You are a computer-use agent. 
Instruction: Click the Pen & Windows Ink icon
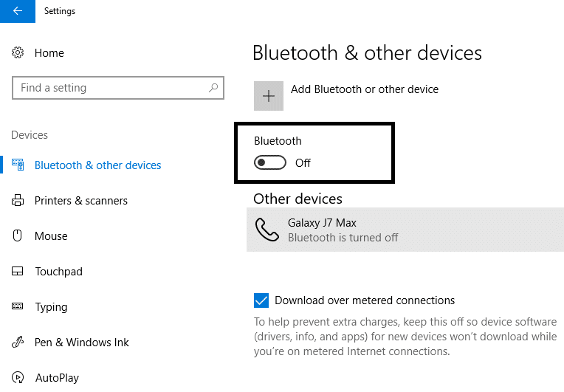pos(18,343)
